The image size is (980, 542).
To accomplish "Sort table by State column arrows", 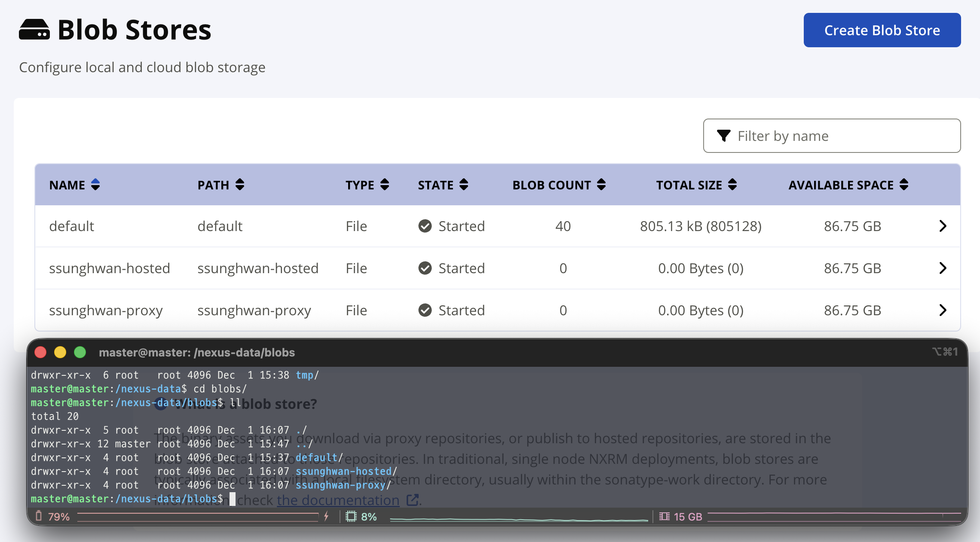I will click(x=464, y=185).
